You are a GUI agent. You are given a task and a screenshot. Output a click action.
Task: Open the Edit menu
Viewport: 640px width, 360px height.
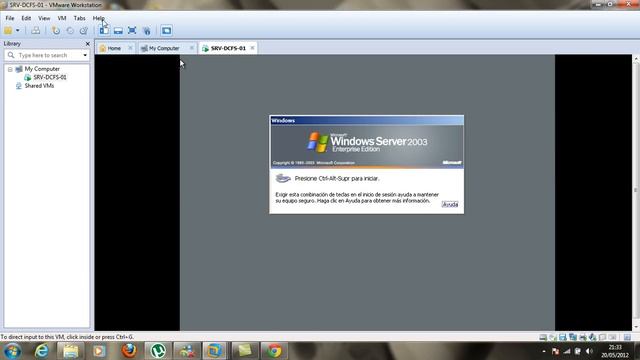point(26,18)
